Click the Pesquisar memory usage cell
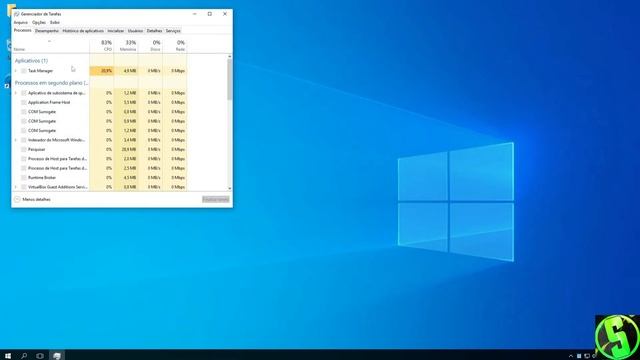The width and height of the screenshot is (640, 360). pyautogui.click(x=127, y=149)
